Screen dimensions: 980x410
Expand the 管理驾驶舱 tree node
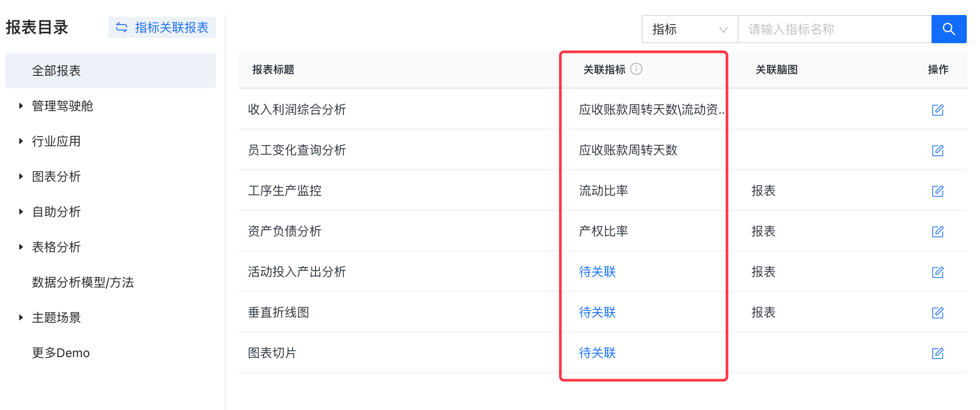(21, 106)
